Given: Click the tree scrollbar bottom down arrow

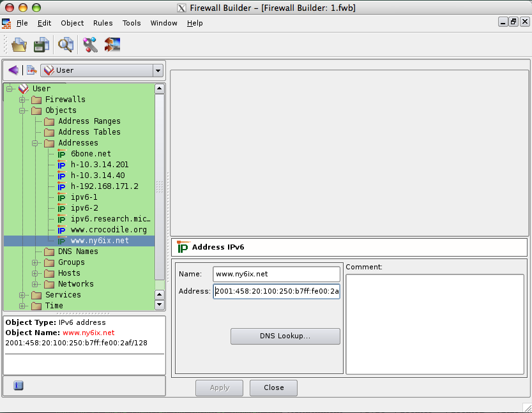Looking at the screenshot, I should [x=160, y=305].
